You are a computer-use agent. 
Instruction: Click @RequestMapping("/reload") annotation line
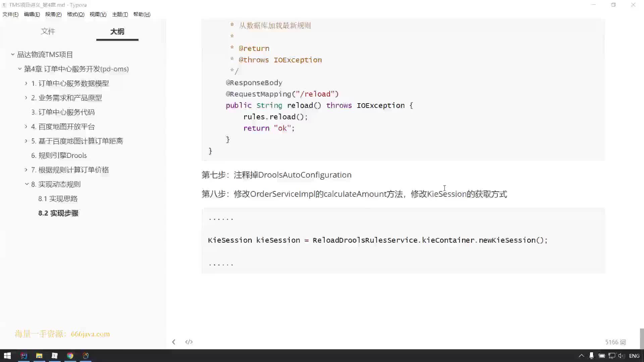click(x=282, y=94)
